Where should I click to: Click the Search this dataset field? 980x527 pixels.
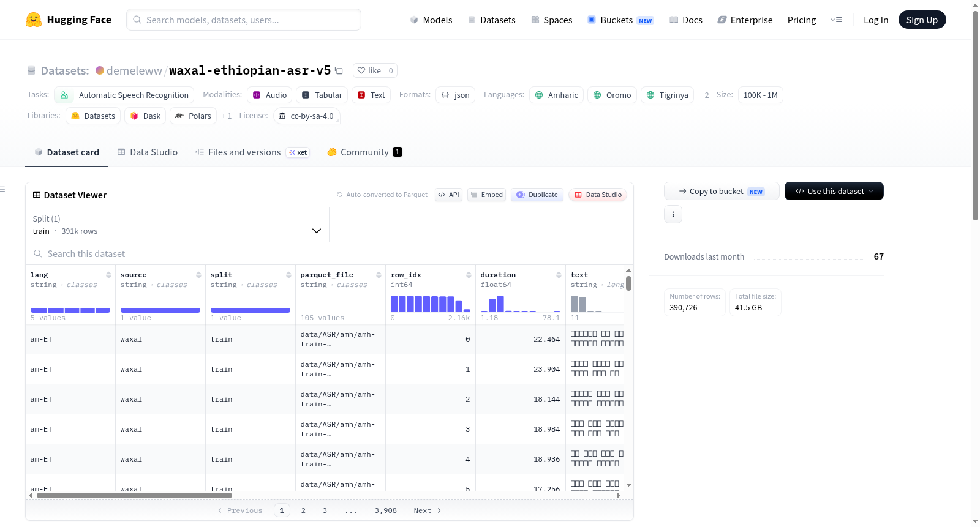coord(330,253)
